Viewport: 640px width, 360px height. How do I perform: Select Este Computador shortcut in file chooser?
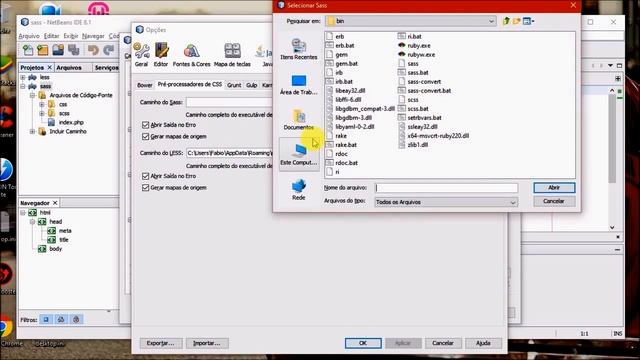pos(299,155)
